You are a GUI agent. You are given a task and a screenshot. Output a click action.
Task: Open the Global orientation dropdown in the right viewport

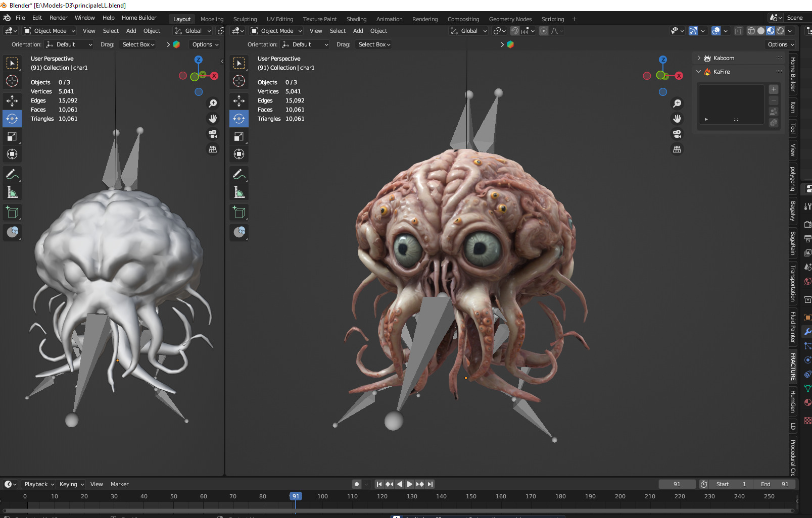pyautogui.click(x=469, y=31)
